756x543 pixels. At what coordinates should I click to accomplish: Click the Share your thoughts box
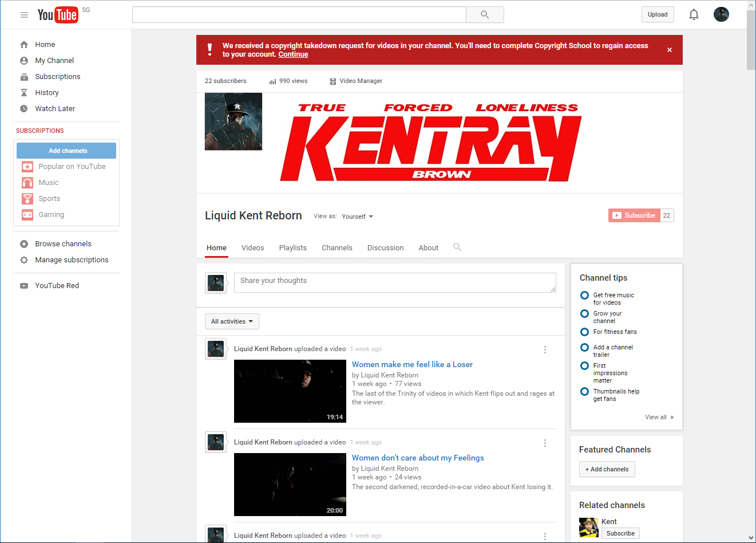395,282
